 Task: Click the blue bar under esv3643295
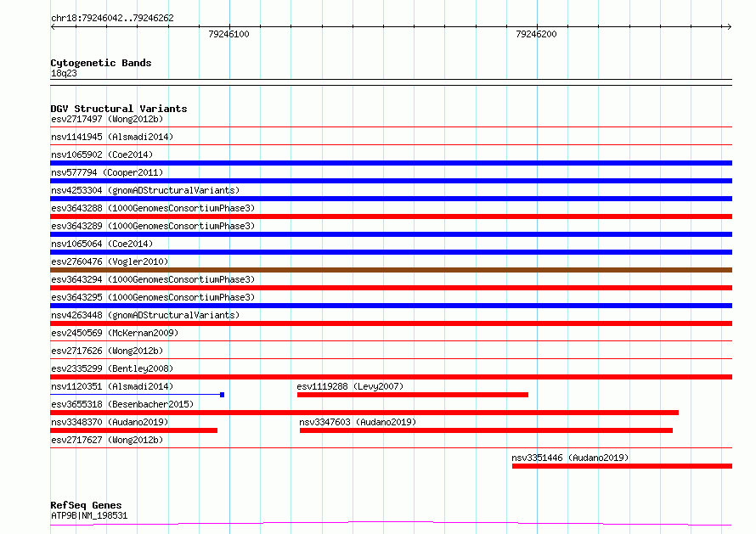(x=391, y=306)
